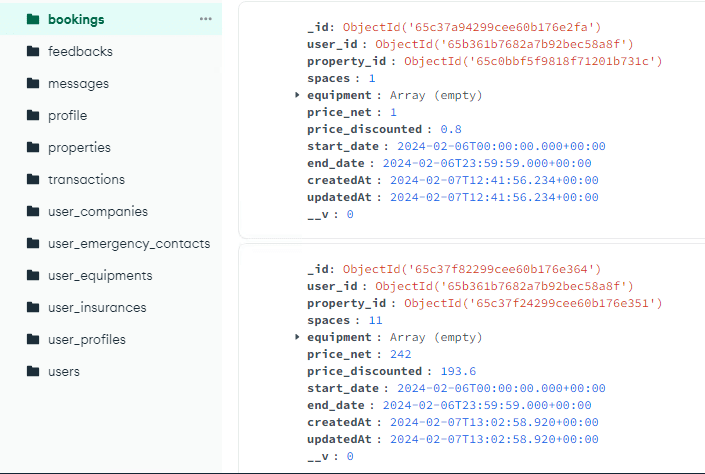This screenshot has height=474, width=705.
Task: Click the users folder icon
Action: click(x=33, y=371)
